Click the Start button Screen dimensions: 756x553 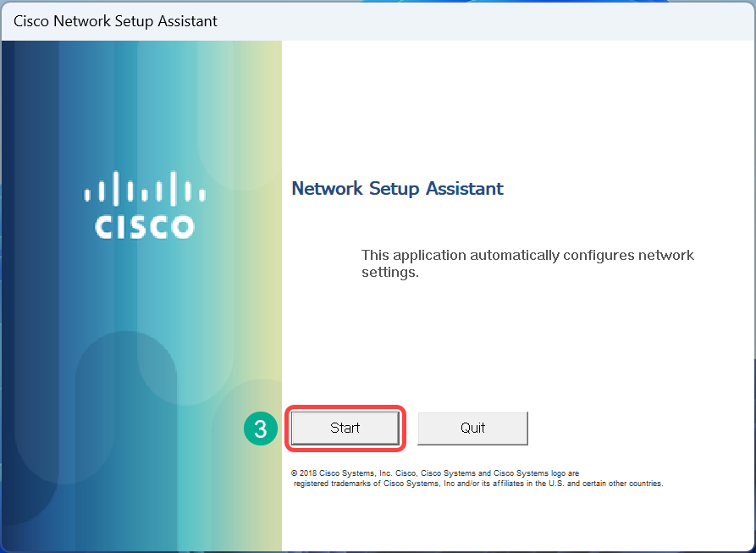(345, 428)
